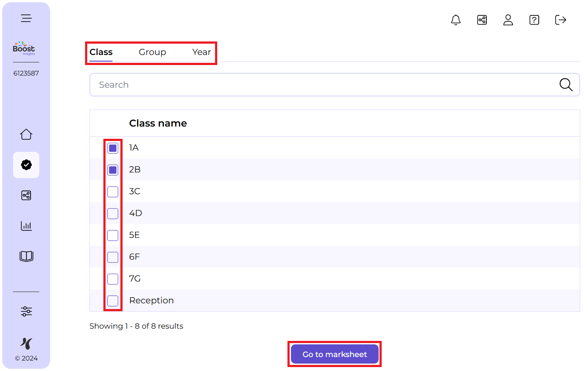This screenshot has height=371, width=588.
Task: Click the logout arrow icon
Action: coord(561,20)
